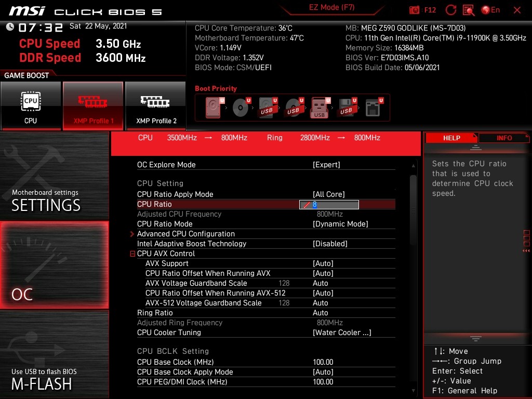This screenshot has height=399, width=532.
Task: Click the circular refresh icon in top bar
Action: [451, 10]
